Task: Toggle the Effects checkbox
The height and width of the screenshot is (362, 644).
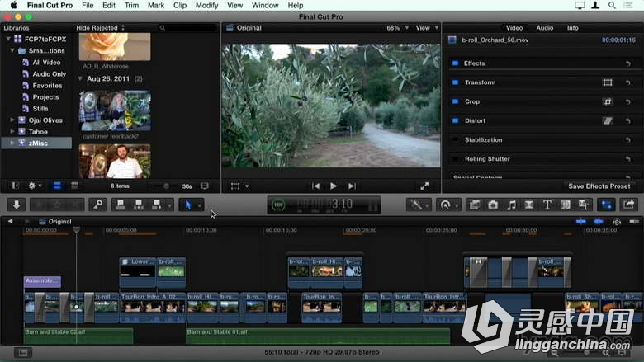Action: pos(455,63)
